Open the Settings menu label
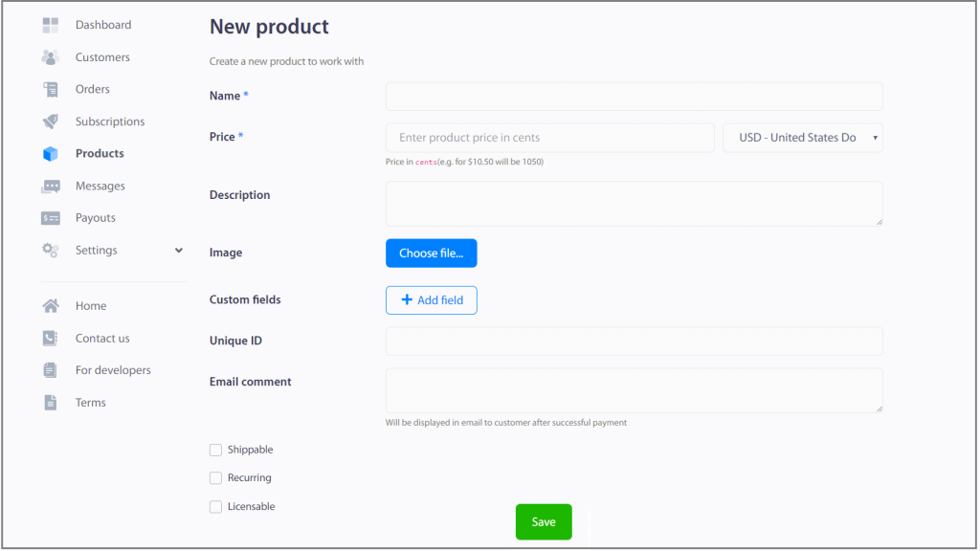 pyautogui.click(x=97, y=251)
